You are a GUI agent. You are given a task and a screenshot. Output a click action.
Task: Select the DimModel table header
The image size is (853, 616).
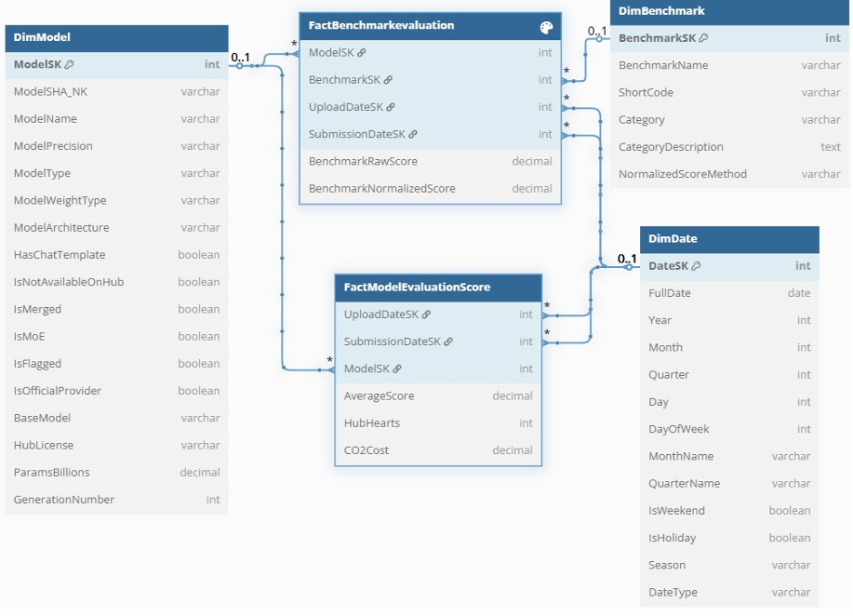(x=116, y=38)
